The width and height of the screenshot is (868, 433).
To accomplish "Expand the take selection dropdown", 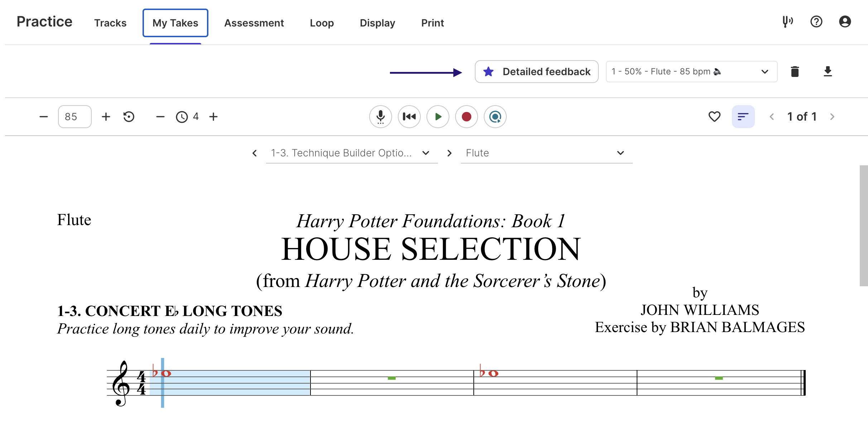I will click(x=691, y=72).
